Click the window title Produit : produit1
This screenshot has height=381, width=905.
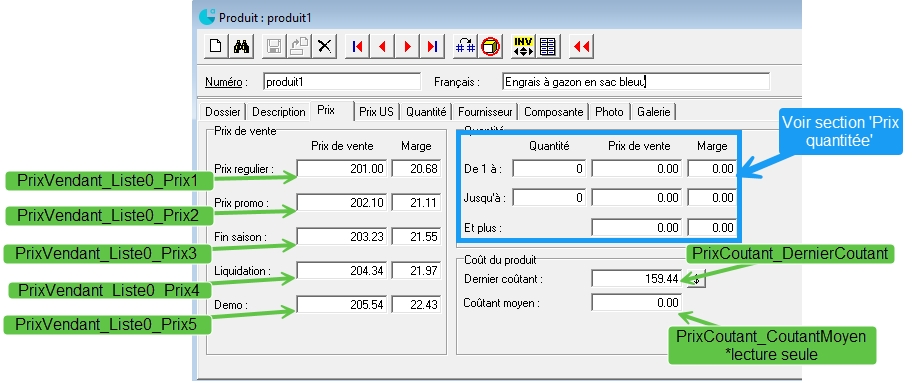click(265, 18)
